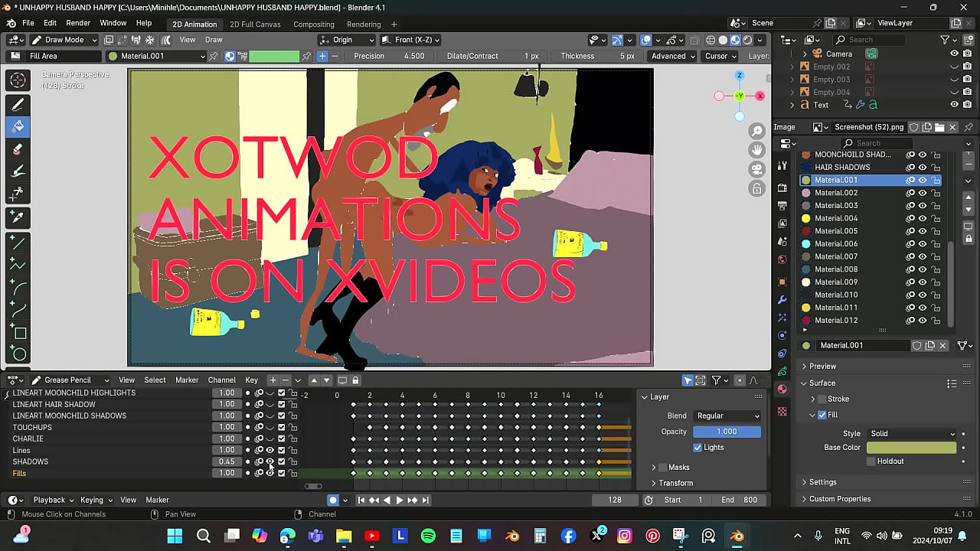Viewport: 980px width, 551px height.
Task: Click the lock camera to view icon
Action: tap(756, 188)
